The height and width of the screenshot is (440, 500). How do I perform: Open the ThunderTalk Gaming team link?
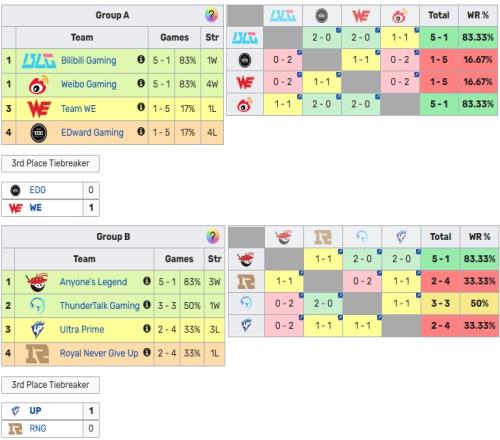pos(100,305)
